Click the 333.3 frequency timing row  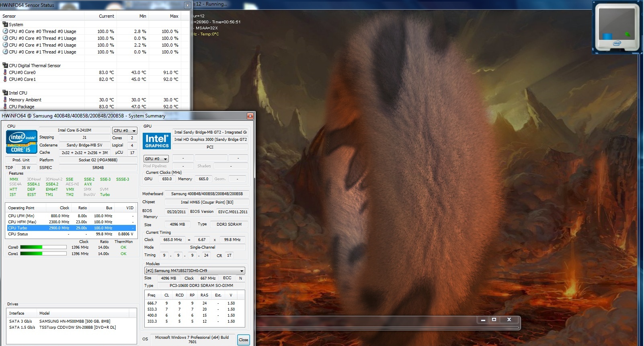click(194, 321)
